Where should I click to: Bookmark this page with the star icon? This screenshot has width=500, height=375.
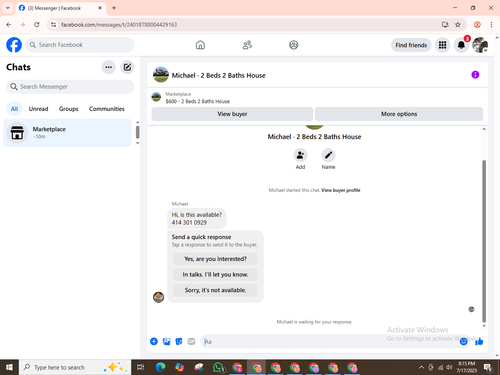(x=458, y=25)
